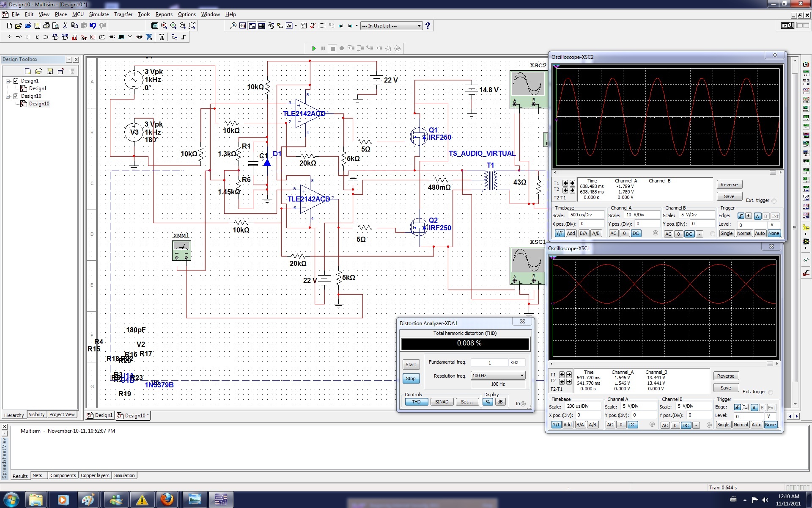Click the Save floppy icon in main toolbar
Screen dimensions: 812x508
pos(37,26)
